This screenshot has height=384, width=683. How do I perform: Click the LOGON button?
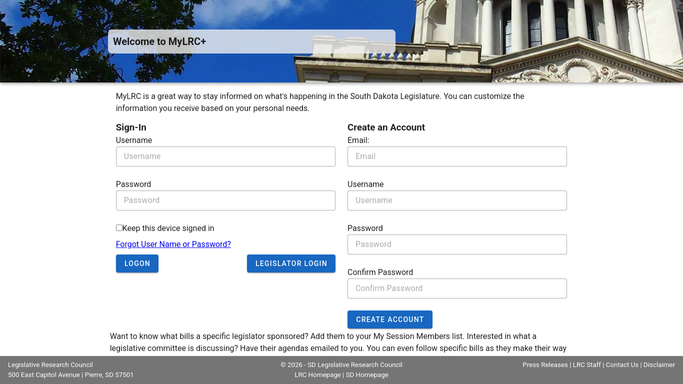[137, 263]
